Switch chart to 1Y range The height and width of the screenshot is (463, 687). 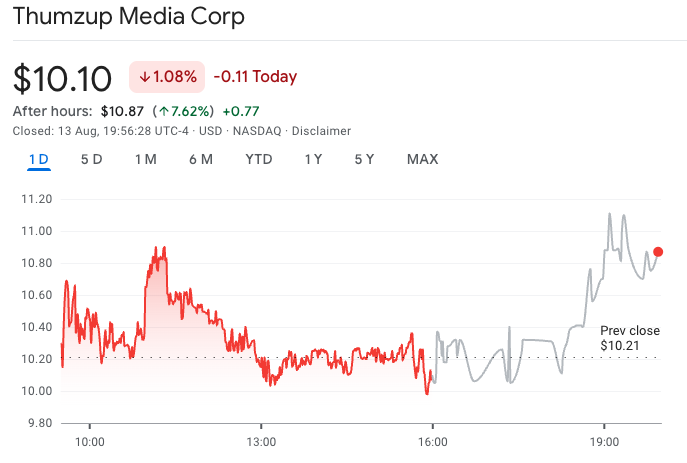(x=313, y=159)
